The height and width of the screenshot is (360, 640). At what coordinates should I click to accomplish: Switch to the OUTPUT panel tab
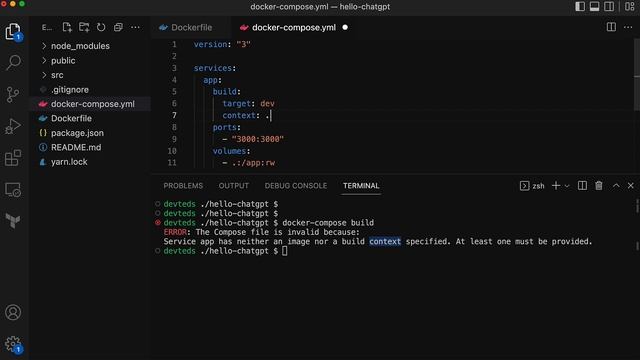[233, 186]
